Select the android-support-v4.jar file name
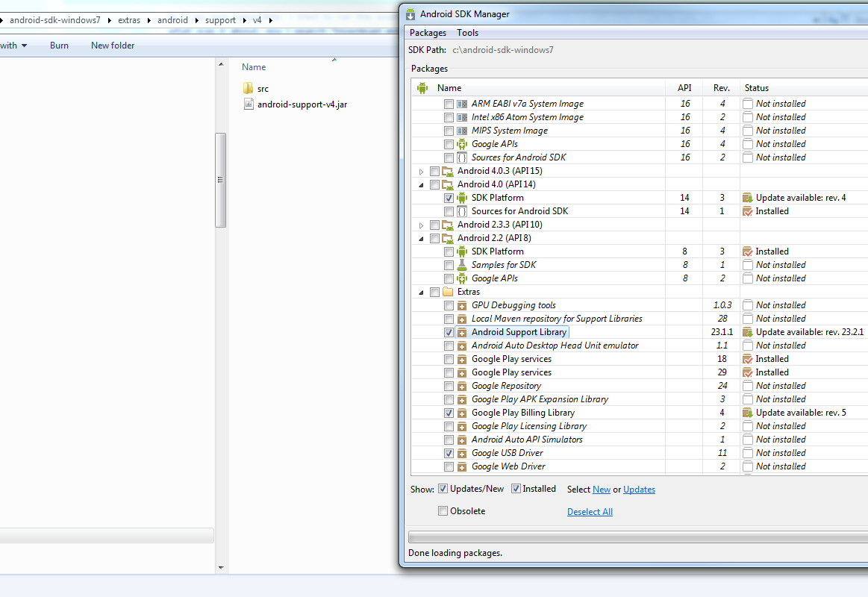The width and height of the screenshot is (868, 597). pyautogui.click(x=302, y=104)
